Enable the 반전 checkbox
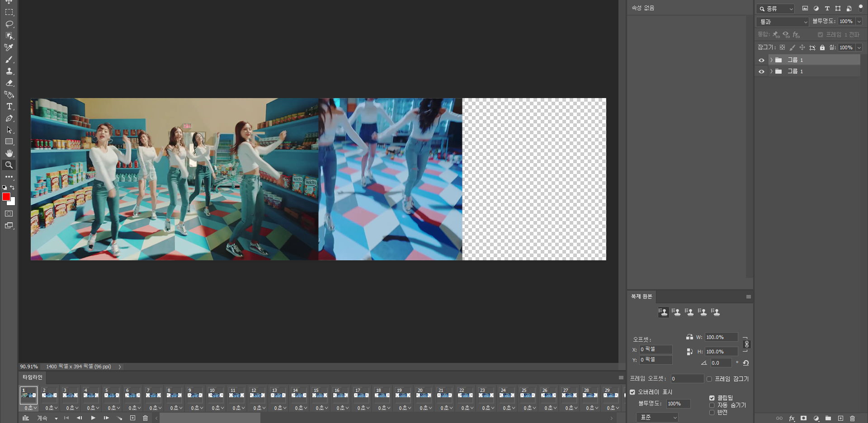Image resolution: width=868 pixels, height=423 pixels. pos(712,412)
